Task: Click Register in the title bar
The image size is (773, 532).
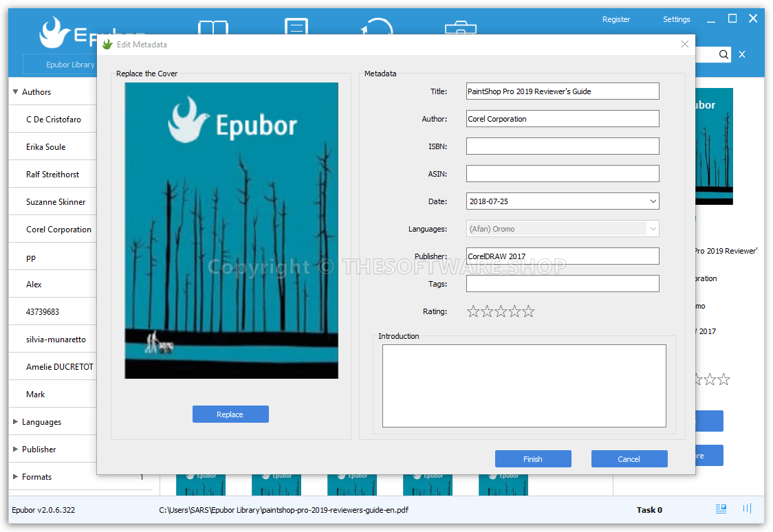Action: point(616,19)
